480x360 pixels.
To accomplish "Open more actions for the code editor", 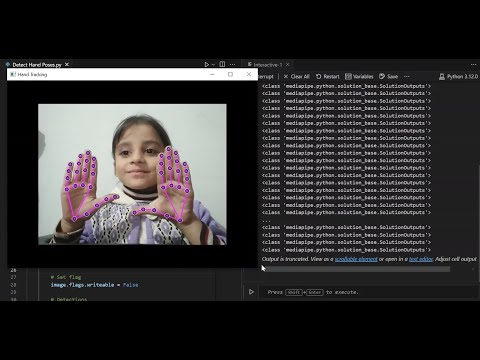I will (x=232, y=64).
